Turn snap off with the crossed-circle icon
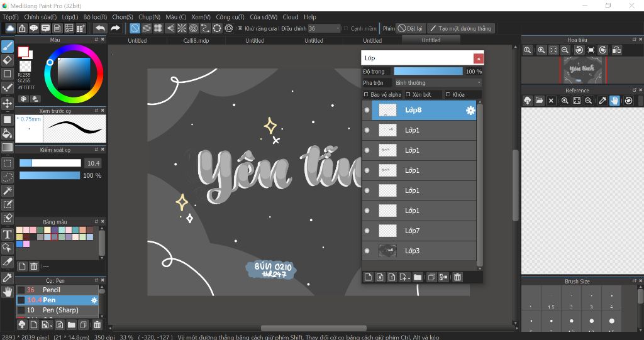 coord(135,28)
